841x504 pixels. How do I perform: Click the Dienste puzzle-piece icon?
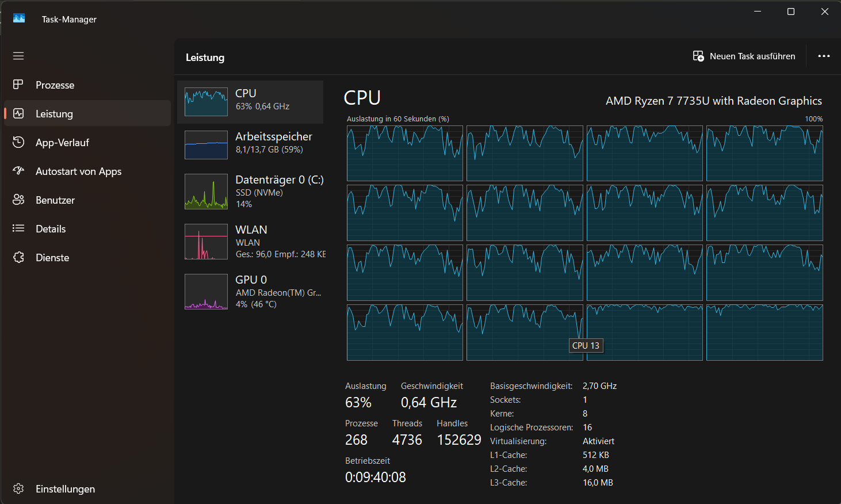(18, 257)
